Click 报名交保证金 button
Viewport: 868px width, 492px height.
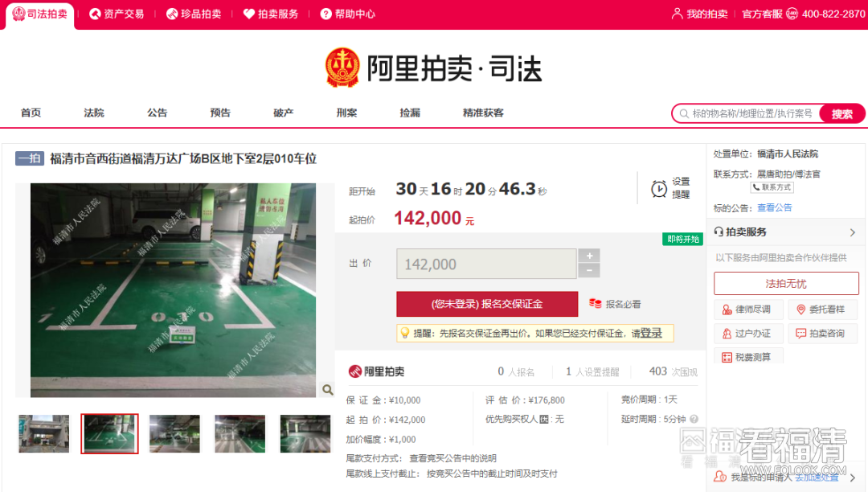(x=487, y=304)
